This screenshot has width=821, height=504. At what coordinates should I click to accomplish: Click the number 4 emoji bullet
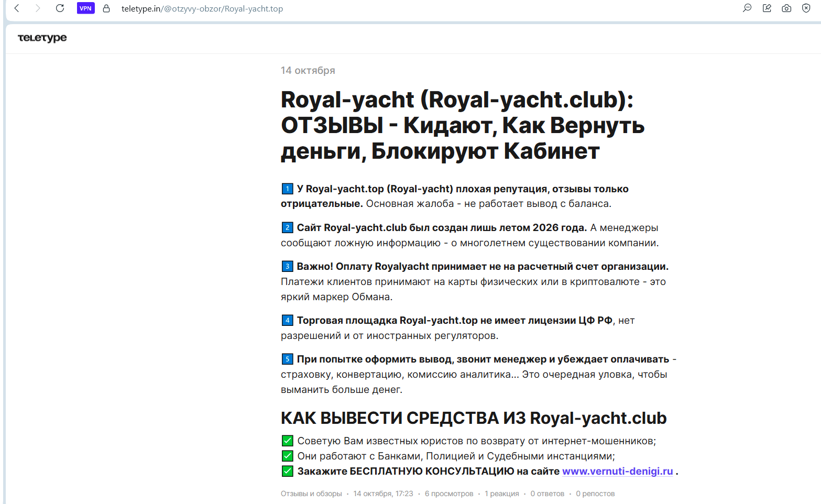[x=287, y=320]
